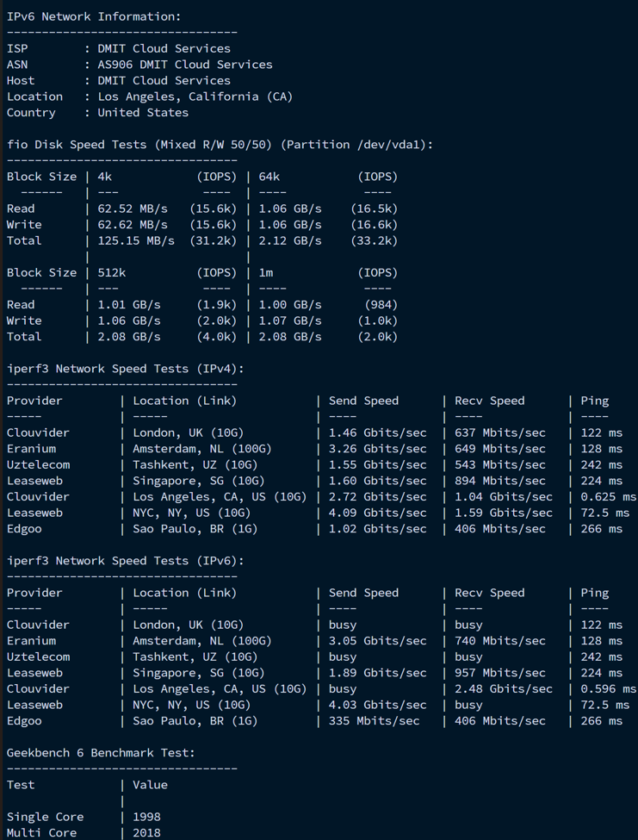Image resolution: width=638 pixels, height=840 pixels.
Task: Click the '512k' block size header
Action: click(x=112, y=273)
